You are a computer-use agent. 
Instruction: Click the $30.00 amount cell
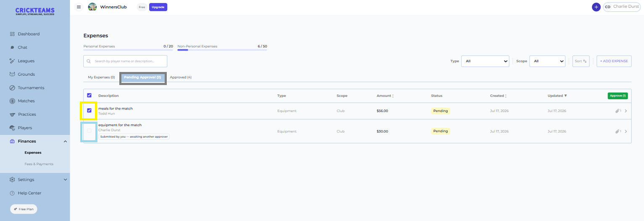382,131
